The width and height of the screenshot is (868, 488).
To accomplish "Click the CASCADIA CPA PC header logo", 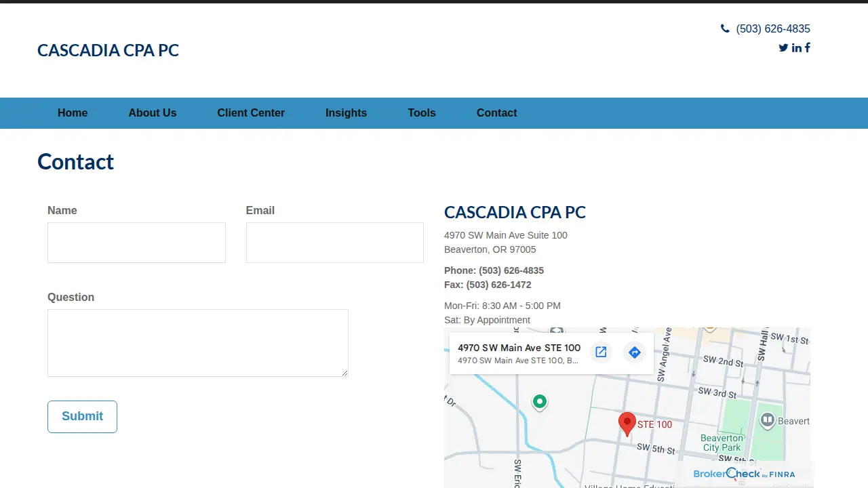I will tap(108, 50).
